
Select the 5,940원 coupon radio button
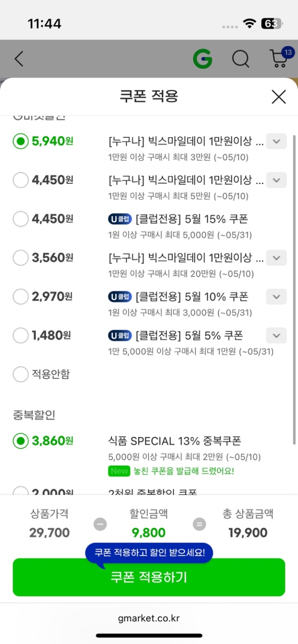(x=20, y=141)
